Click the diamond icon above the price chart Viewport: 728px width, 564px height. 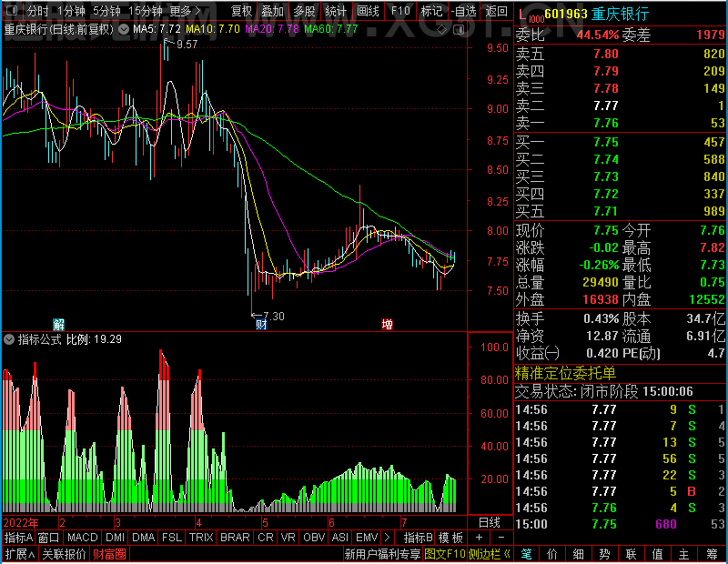(x=442, y=30)
